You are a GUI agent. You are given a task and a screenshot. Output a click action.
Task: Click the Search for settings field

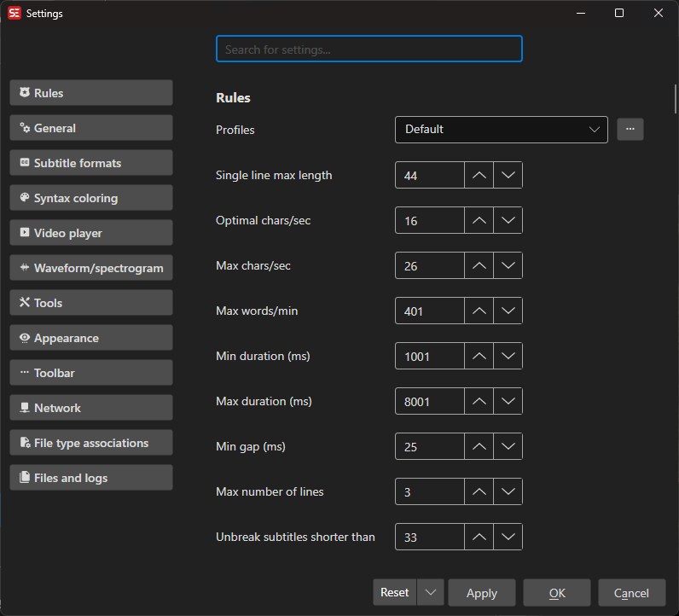click(x=369, y=49)
